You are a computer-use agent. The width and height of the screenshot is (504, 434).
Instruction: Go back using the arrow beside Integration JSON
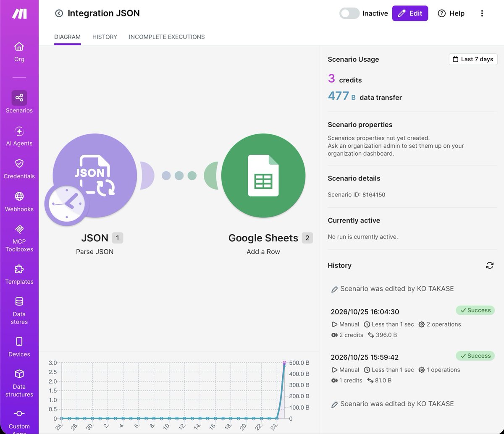pyautogui.click(x=59, y=13)
